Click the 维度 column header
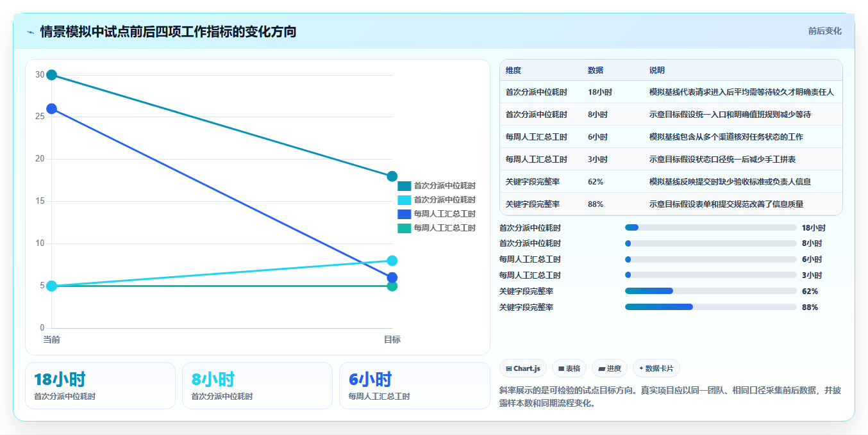Image resolution: width=868 pixels, height=435 pixels. (x=513, y=70)
